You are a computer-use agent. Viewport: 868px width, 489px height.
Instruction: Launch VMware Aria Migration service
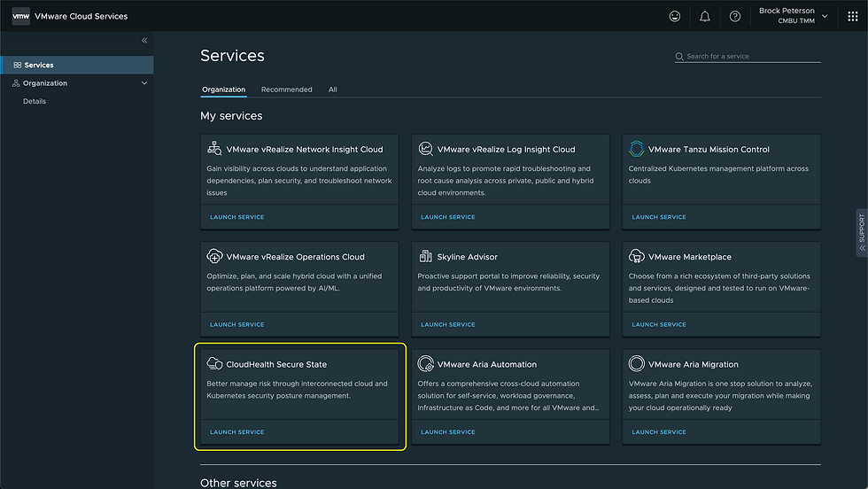tap(659, 432)
